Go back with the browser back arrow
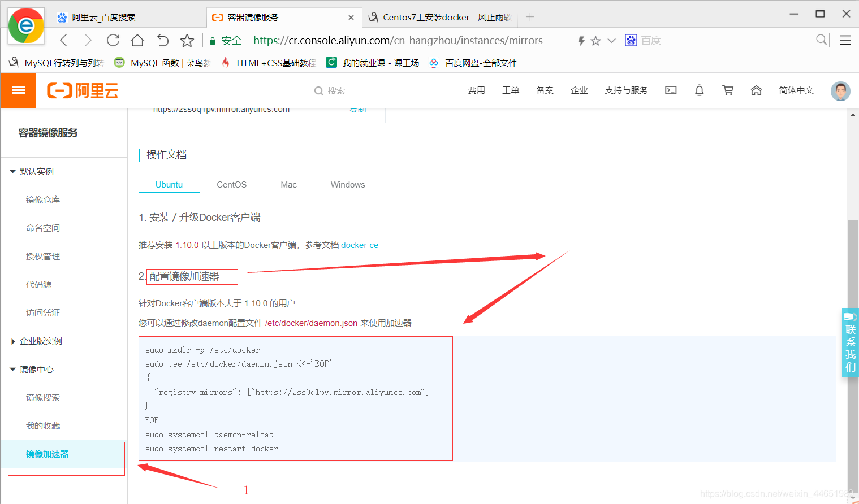859x504 pixels. tap(64, 40)
